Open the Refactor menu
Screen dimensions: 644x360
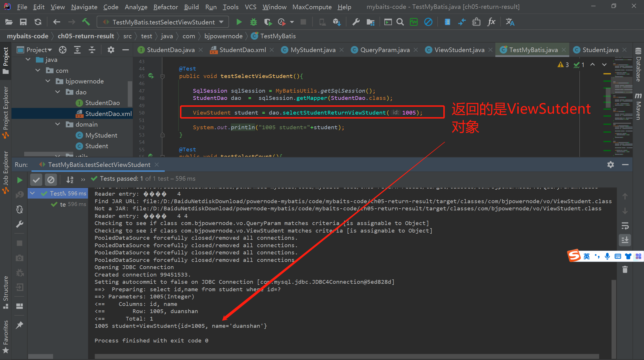pyautogui.click(x=166, y=7)
